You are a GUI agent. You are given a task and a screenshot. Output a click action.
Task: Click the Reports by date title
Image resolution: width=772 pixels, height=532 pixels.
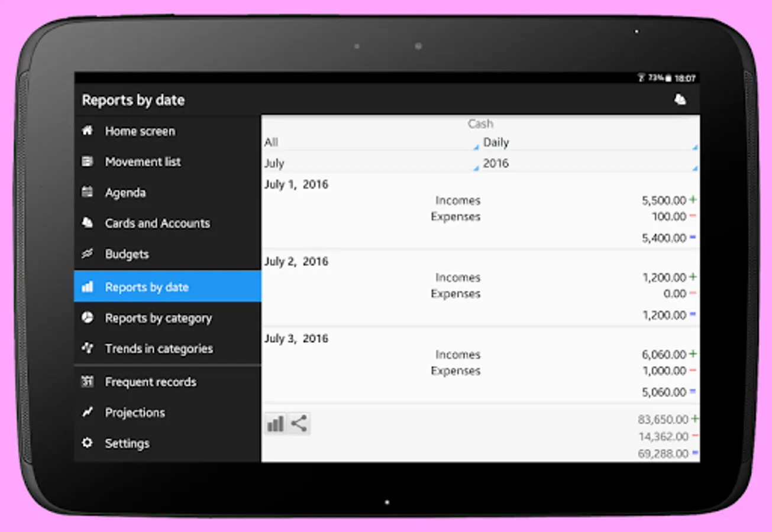pos(133,100)
